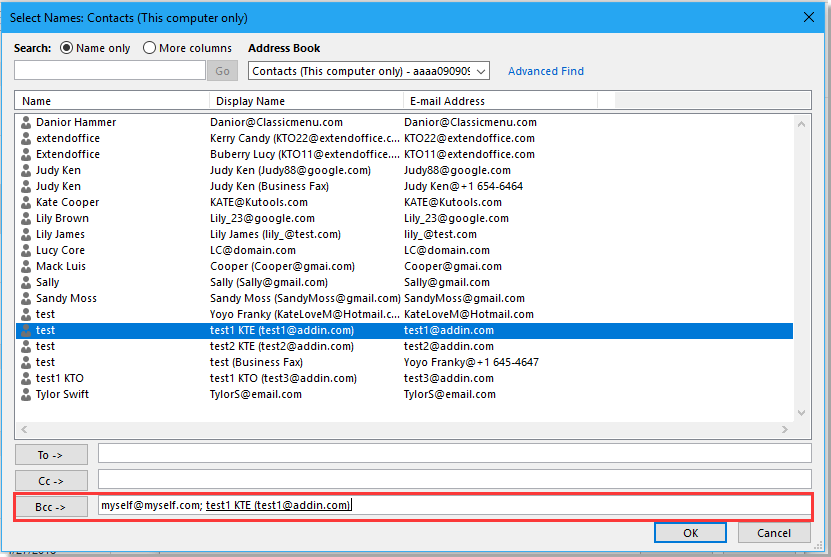Click contact icon beside Danior Hammer

[26, 122]
